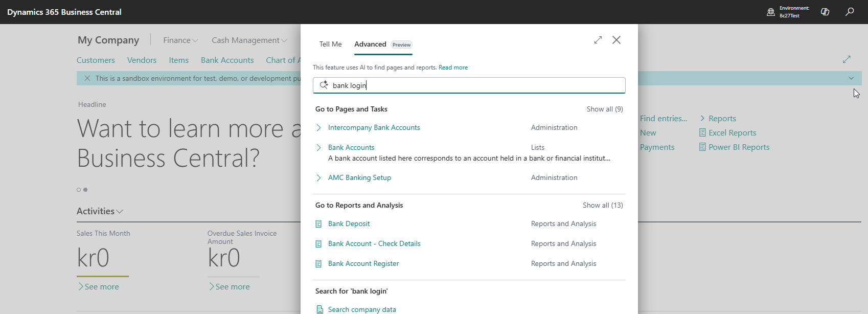This screenshot has width=868, height=314.
Task: Open Intercompany Bank Accounts result
Action: tap(374, 128)
